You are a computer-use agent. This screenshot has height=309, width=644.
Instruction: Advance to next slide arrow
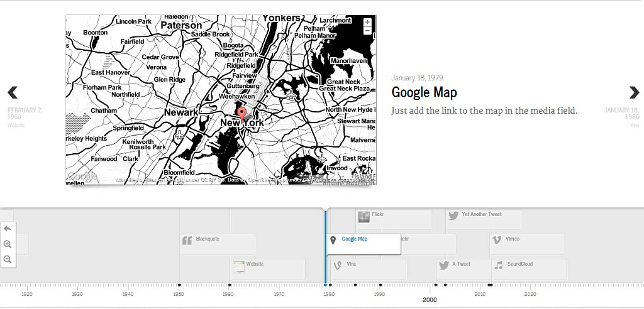click(633, 93)
